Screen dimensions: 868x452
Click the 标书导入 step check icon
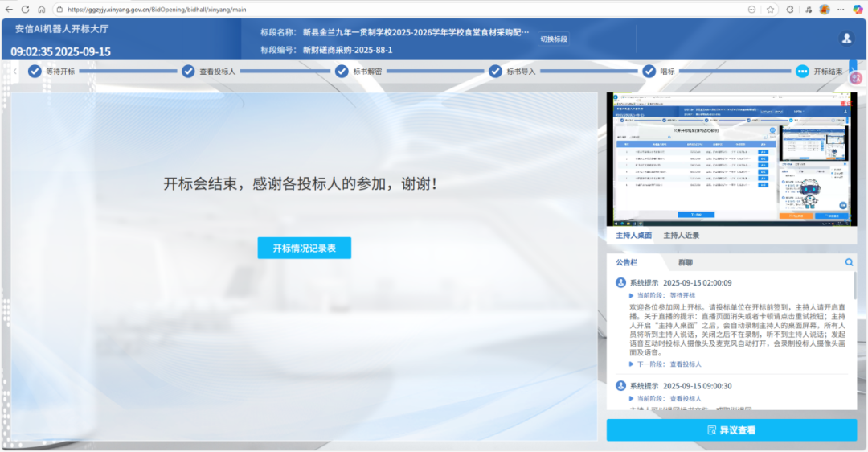495,72
